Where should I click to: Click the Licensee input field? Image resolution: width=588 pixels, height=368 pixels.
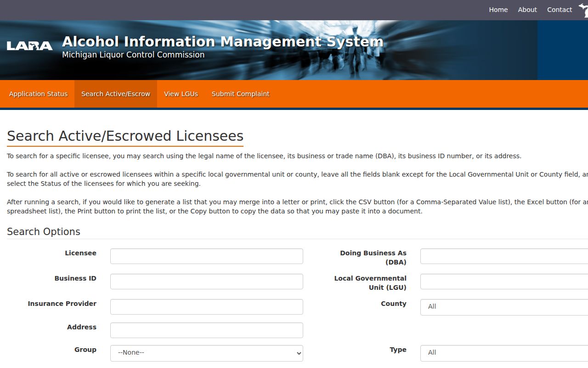[x=207, y=256]
